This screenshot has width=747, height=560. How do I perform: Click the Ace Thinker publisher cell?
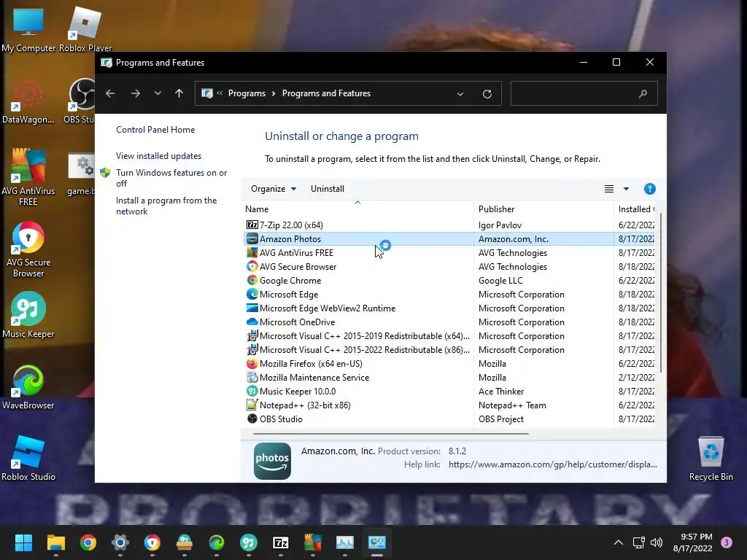pos(501,391)
